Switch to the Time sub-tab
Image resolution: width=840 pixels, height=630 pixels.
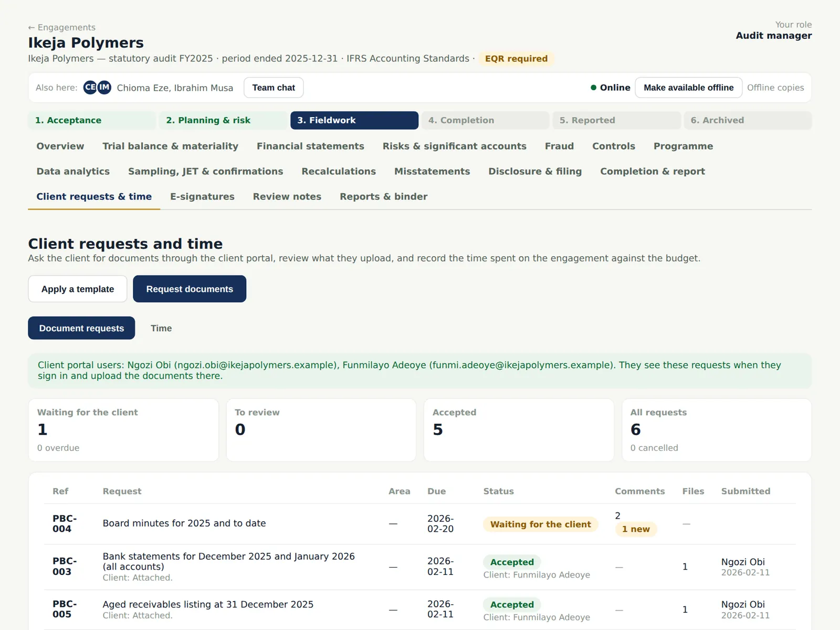tap(161, 328)
